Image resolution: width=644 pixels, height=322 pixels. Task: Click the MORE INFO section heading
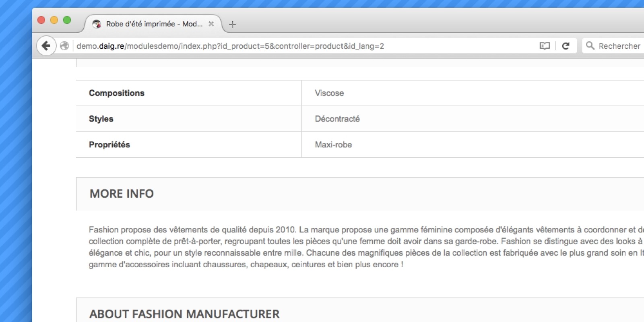(x=122, y=194)
